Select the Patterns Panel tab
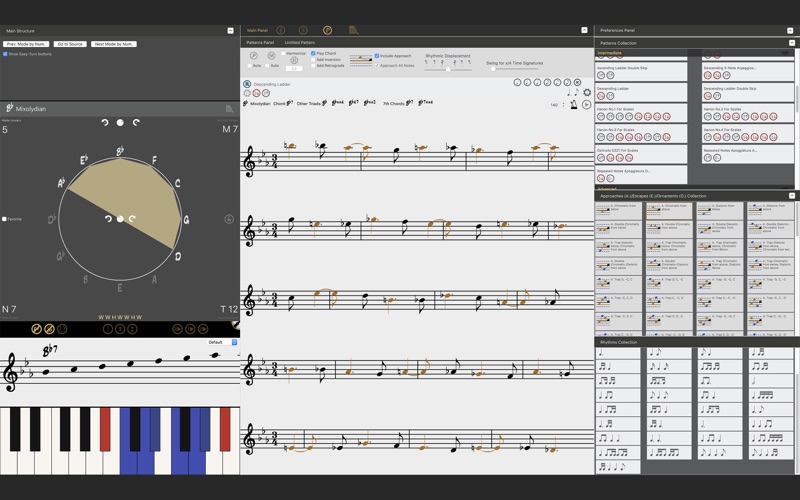 click(261, 43)
